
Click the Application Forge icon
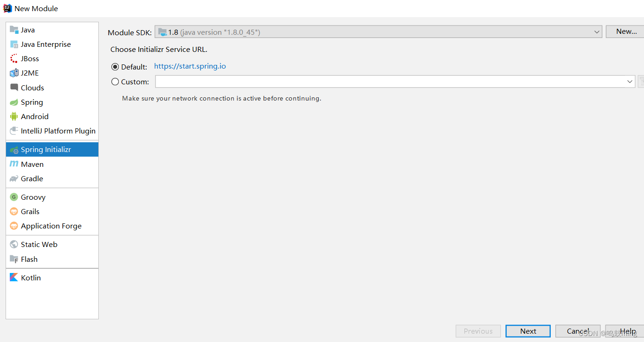(x=14, y=226)
